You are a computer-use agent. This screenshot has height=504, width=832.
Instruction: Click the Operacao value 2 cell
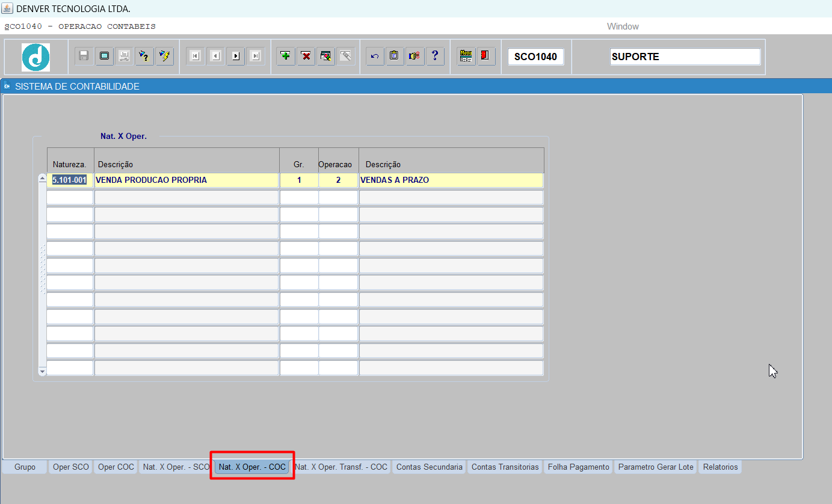pyautogui.click(x=339, y=180)
